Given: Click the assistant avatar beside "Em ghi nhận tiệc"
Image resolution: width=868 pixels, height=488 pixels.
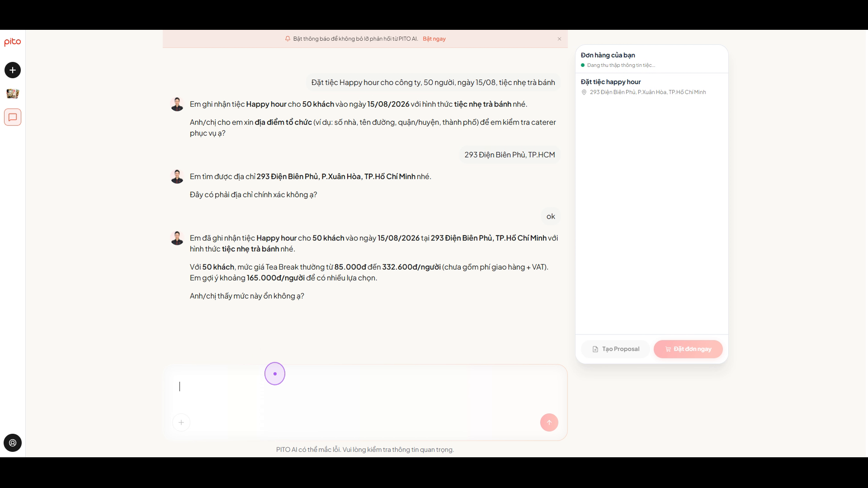Looking at the screenshot, I should click(x=177, y=104).
